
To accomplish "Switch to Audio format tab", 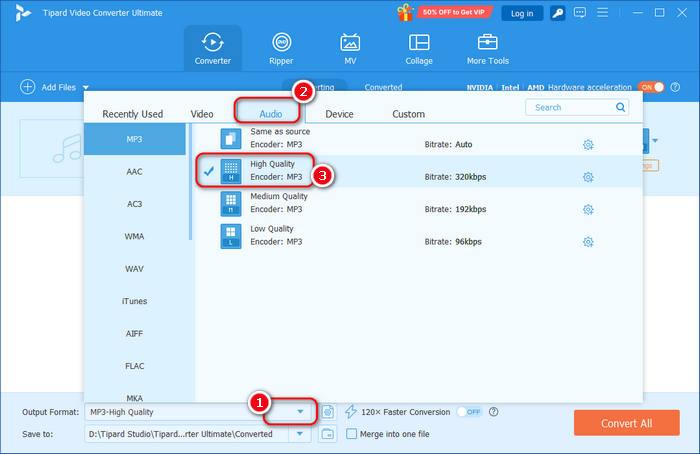I will click(271, 114).
